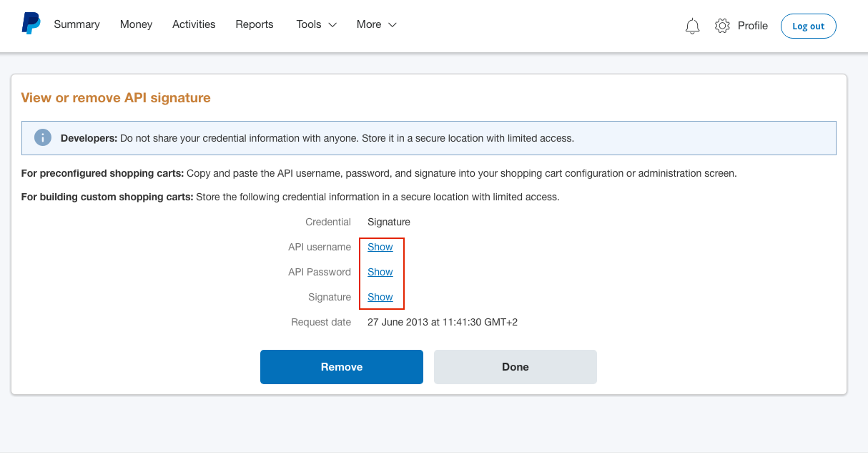The width and height of the screenshot is (868, 455).
Task: Show the API username
Action: (380, 247)
